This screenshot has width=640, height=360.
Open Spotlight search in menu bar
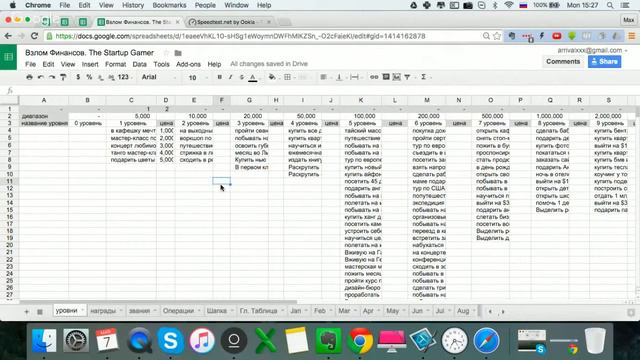tap(610, 5)
